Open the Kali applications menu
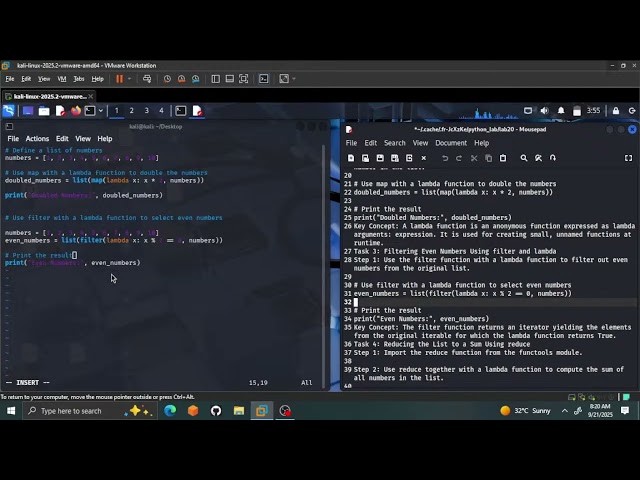Viewport: 640px width, 480px height. [x=9, y=111]
